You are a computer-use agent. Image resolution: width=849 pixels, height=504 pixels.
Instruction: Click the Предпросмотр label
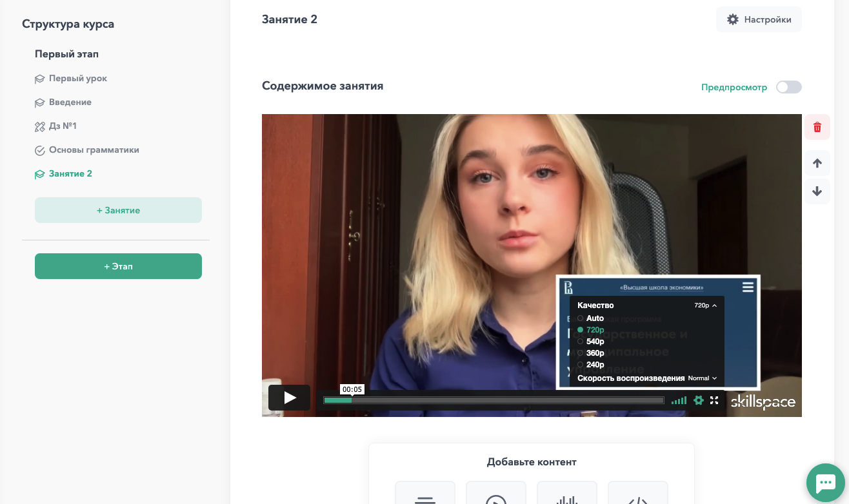(734, 87)
